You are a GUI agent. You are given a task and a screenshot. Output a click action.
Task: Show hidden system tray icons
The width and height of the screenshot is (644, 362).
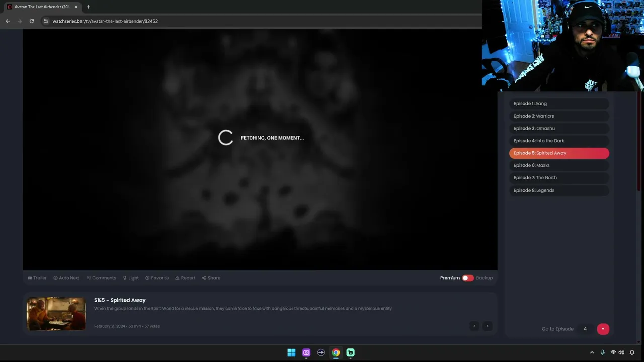pos(592,352)
